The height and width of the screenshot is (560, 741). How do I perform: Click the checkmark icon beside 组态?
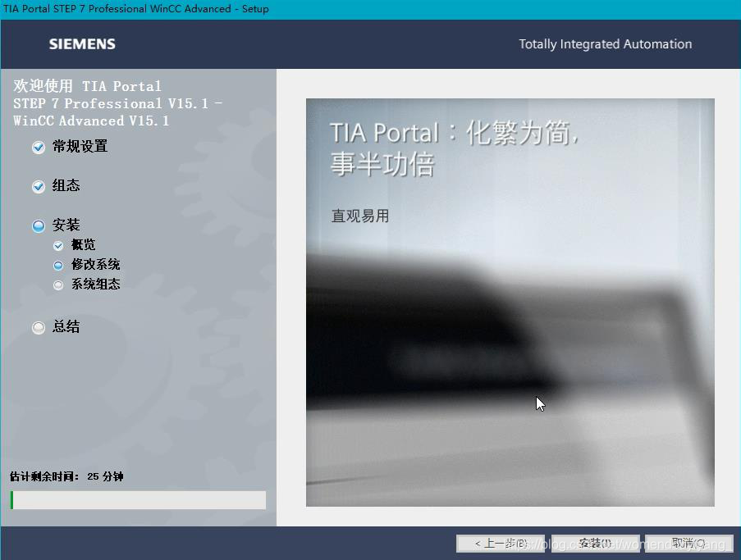(39, 186)
